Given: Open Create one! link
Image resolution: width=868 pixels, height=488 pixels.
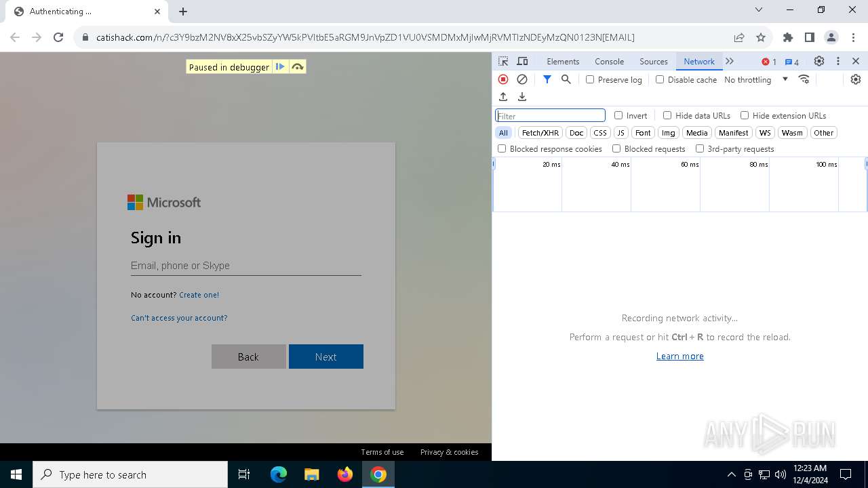Looking at the screenshot, I should [x=199, y=295].
